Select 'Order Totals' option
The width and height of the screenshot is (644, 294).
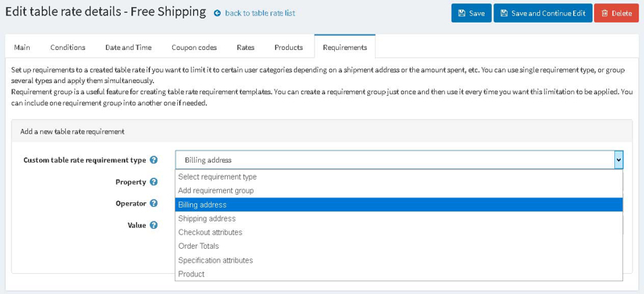click(x=398, y=246)
